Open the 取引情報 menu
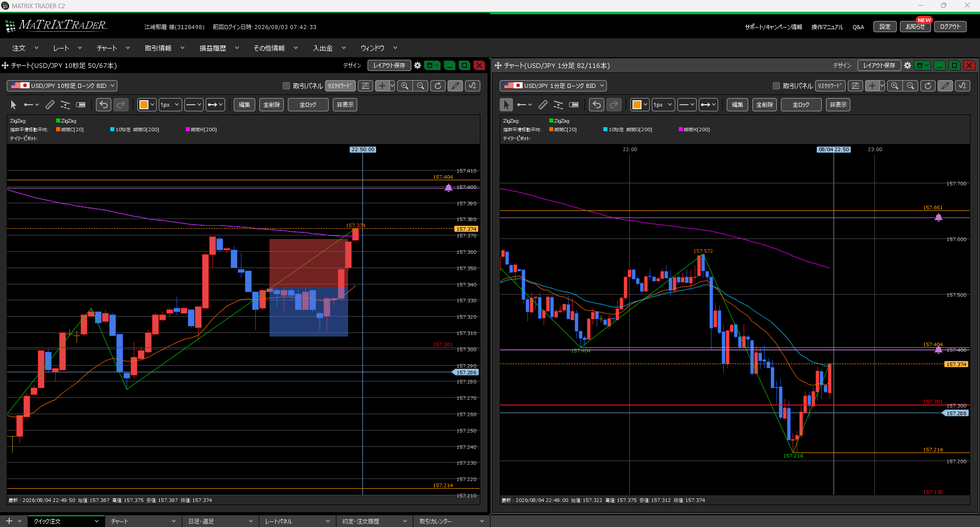Image resolution: width=980 pixels, height=527 pixels. [x=164, y=48]
